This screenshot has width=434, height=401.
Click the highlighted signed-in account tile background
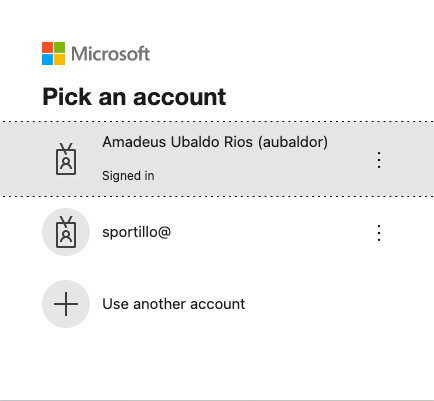coord(217,159)
